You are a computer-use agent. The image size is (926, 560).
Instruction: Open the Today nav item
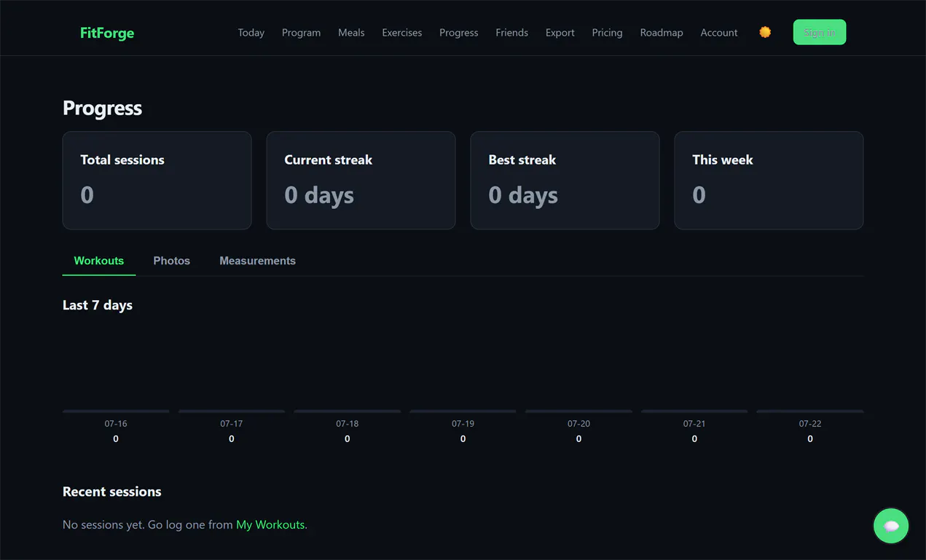coord(251,33)
